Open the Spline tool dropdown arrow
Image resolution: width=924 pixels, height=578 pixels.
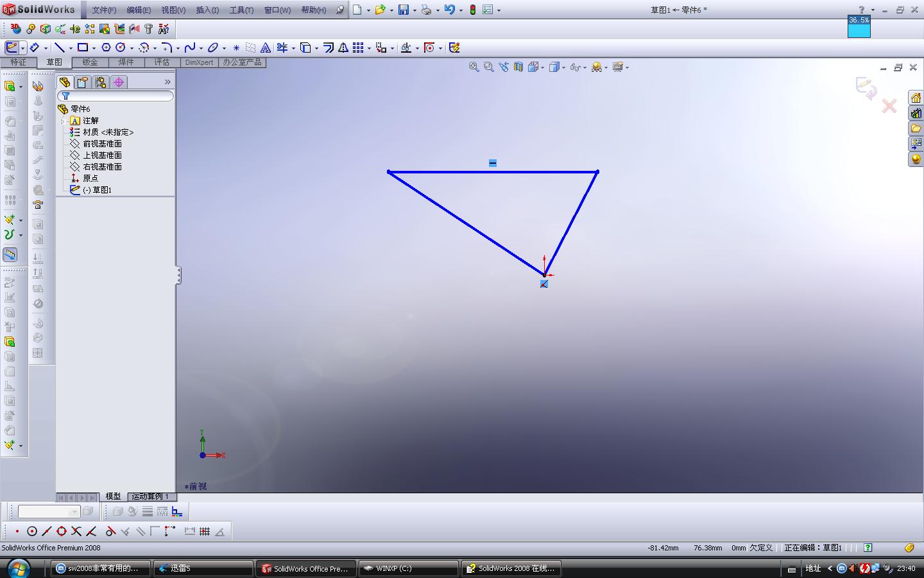[x=201, y=48]
